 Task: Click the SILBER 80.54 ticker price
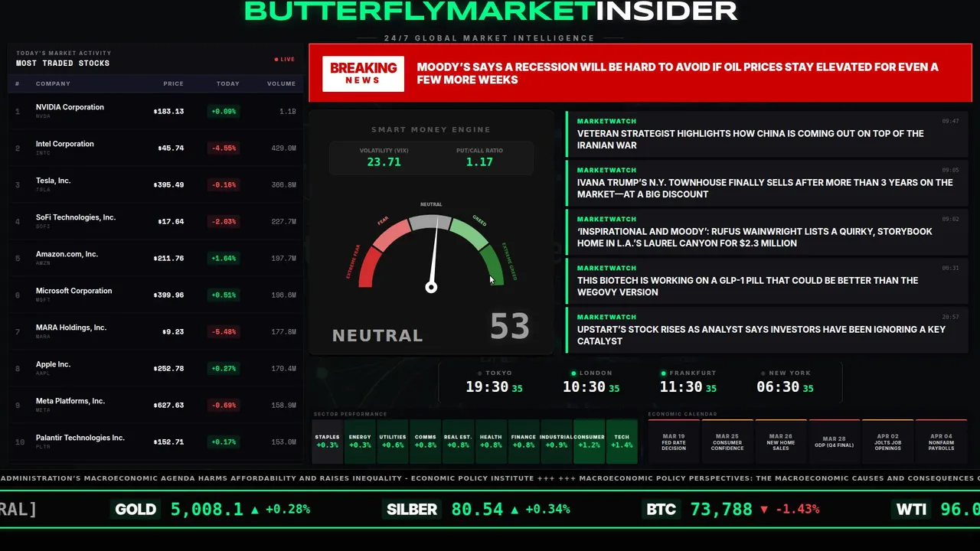pyautogui.click(x=477, y=510)
